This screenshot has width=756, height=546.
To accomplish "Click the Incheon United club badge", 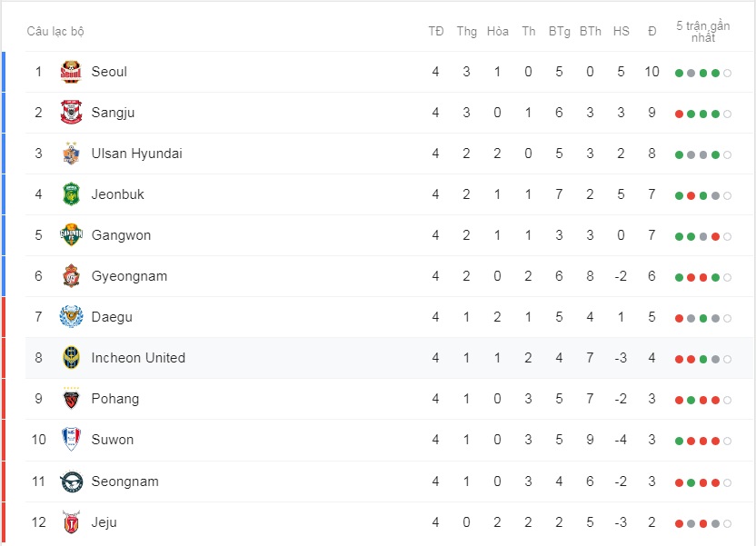I will pos(71,358).
